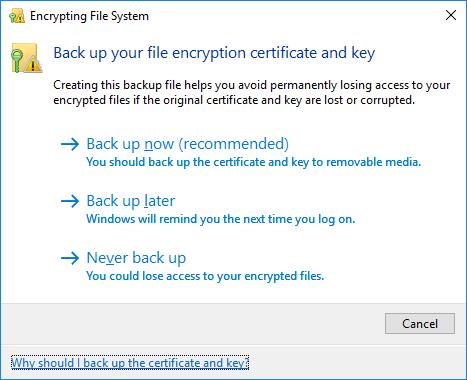Click the arrow beside Never back up

[x=70, y=258]
